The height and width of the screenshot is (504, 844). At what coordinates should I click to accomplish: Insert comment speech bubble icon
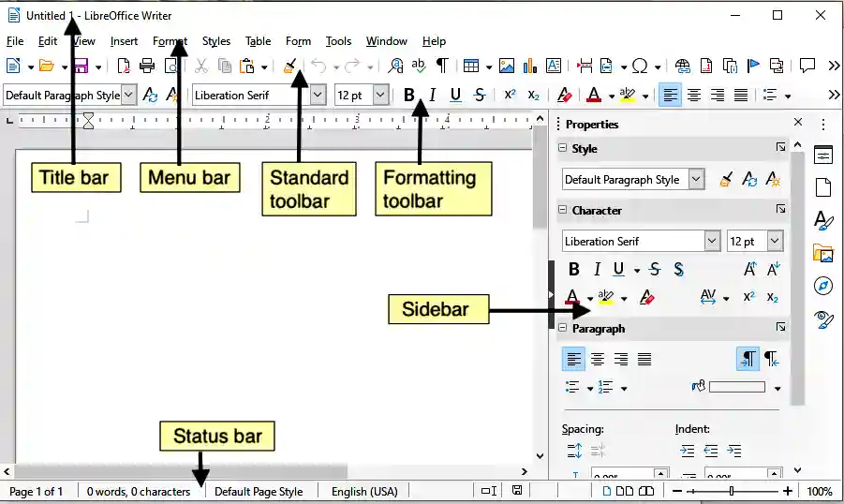pos(807,66)
